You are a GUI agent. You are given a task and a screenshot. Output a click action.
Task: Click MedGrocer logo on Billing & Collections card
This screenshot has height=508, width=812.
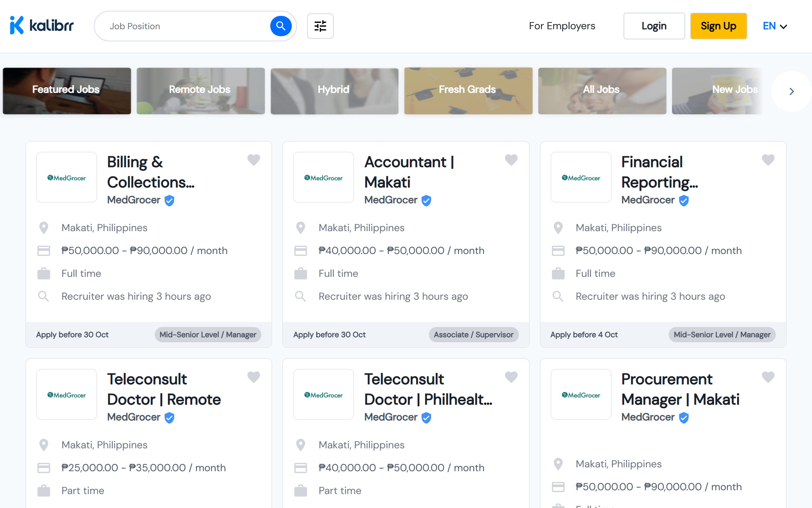[66, 177]
